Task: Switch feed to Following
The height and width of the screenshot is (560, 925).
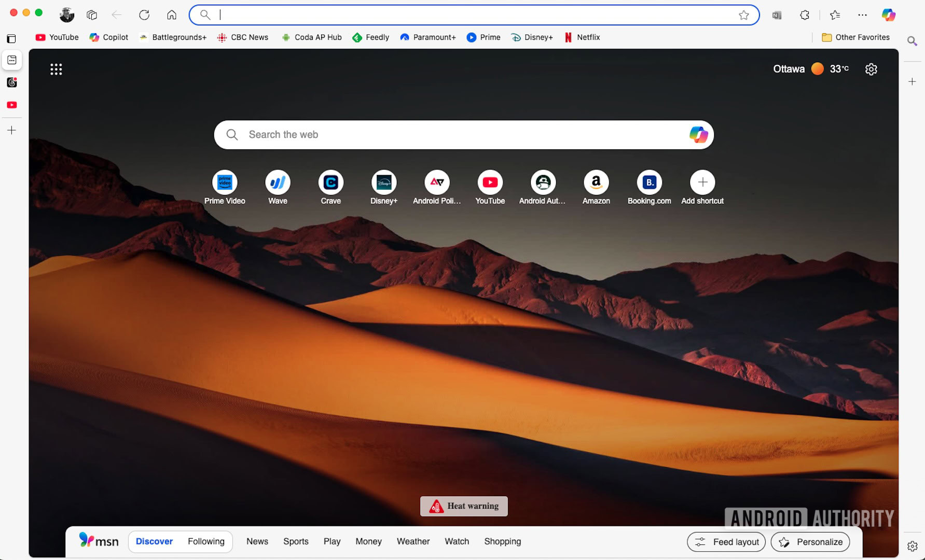Action: pos(206,541)
